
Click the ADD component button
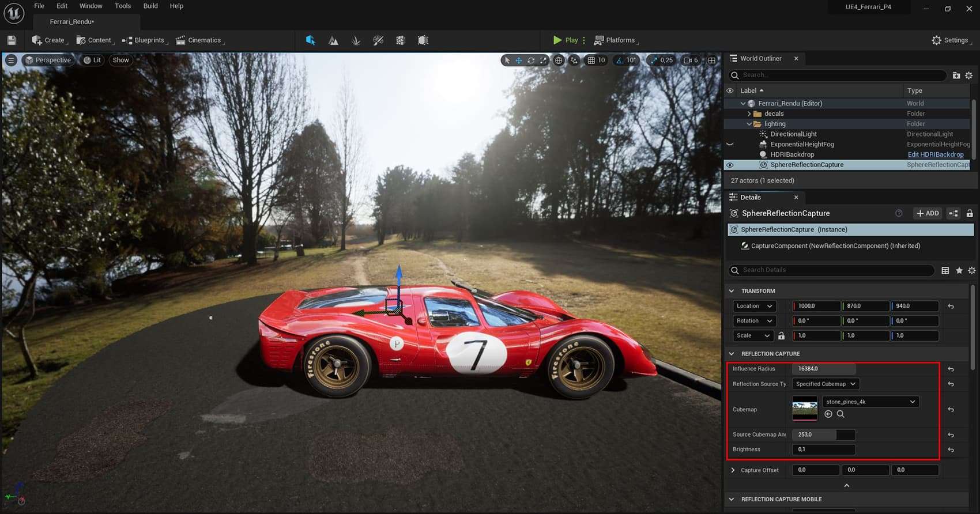(x=928, y=213)
